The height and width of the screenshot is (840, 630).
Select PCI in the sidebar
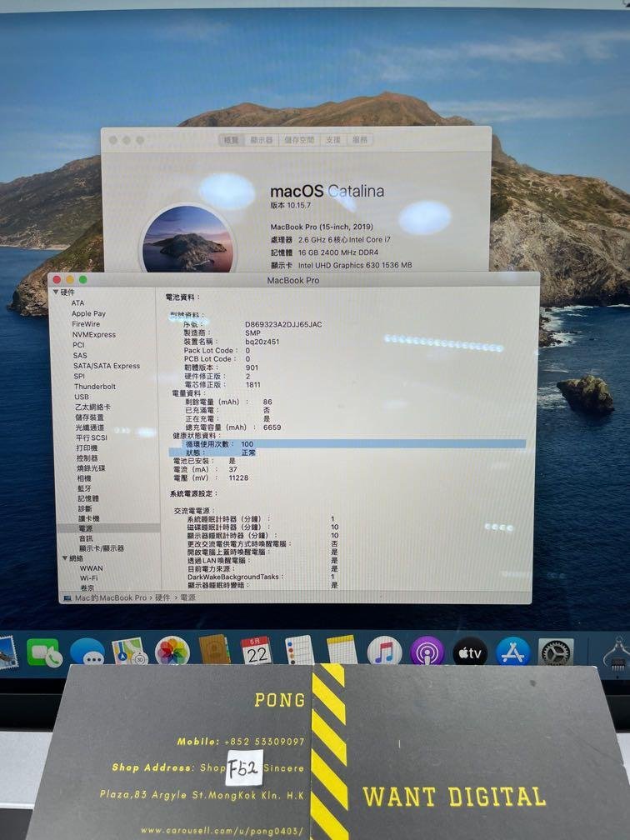tap(78, 345)
